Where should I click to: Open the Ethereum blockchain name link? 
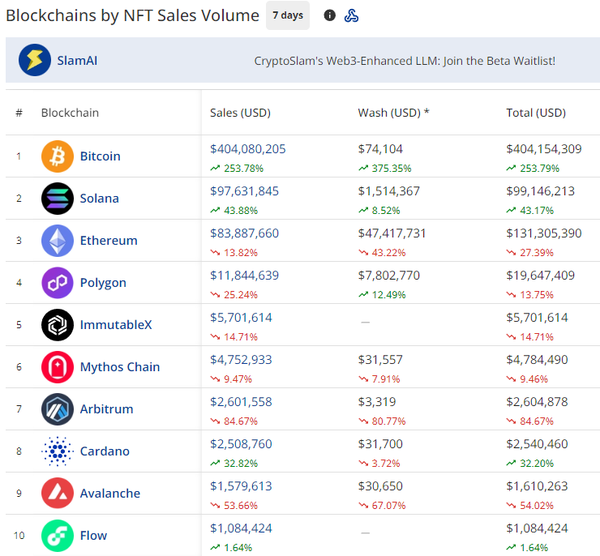[108, 241]
